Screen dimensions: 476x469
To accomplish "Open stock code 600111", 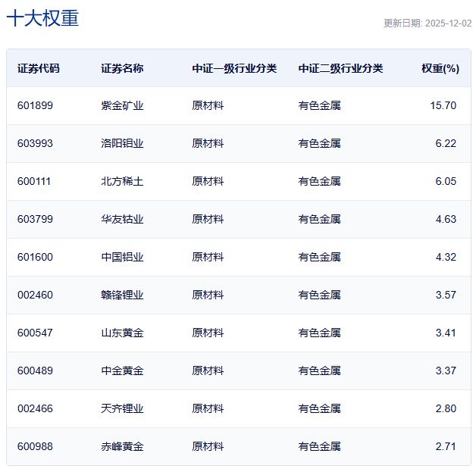I will (35, 181).
